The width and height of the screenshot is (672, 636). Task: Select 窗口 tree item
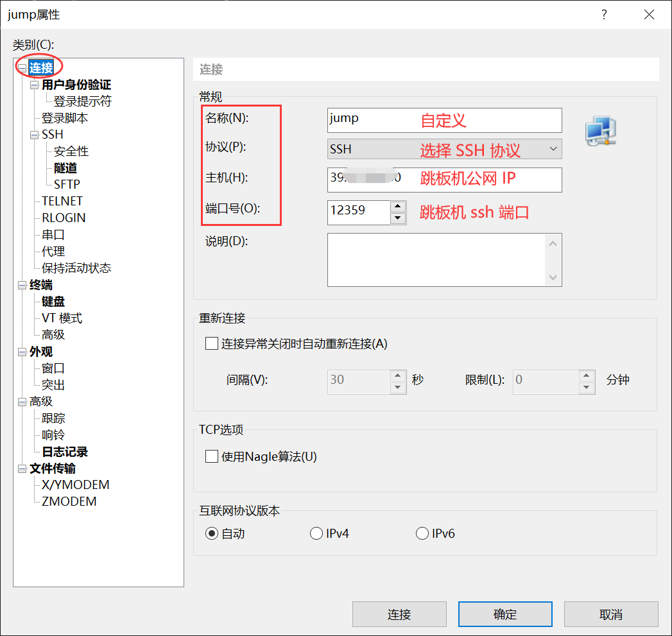[x=53, y=368]
